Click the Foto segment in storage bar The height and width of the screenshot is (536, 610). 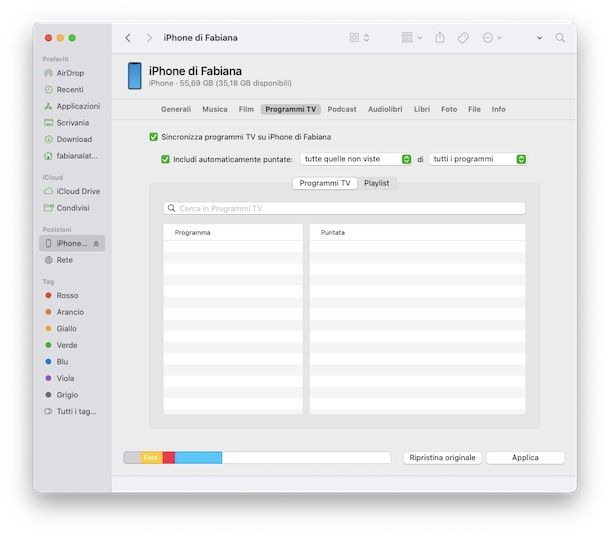coord(151,458)
